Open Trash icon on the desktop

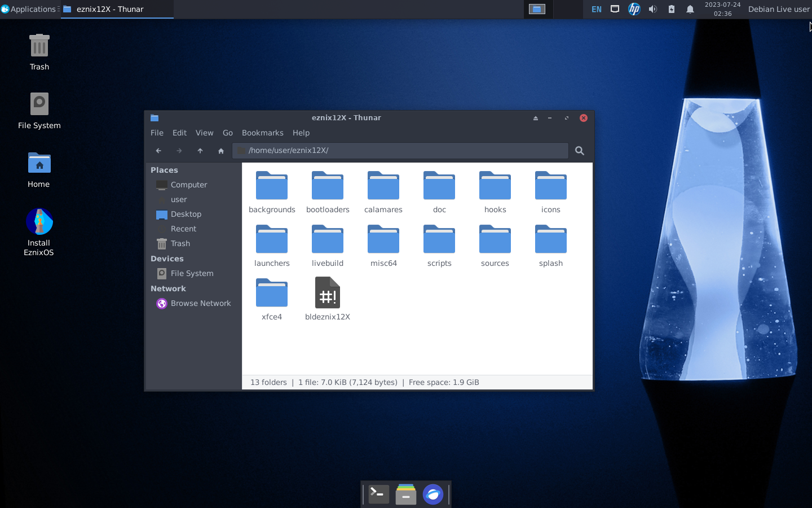39,46
